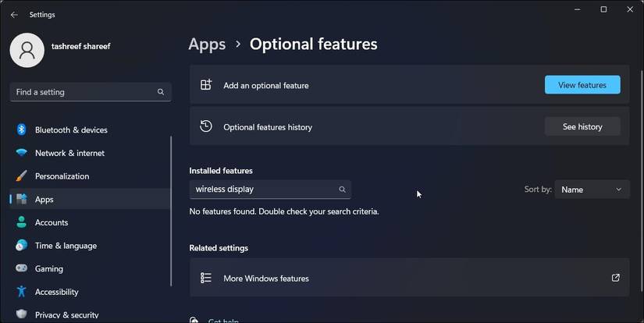Click the back arrow in Settings
Screen dimensions: 644x323
coord(14,14)
